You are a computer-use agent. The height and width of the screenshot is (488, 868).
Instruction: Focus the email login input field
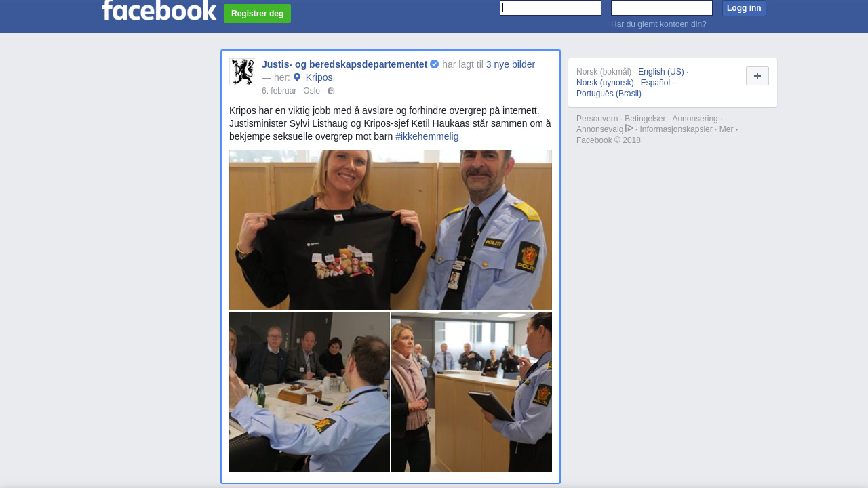pos(551,7)
